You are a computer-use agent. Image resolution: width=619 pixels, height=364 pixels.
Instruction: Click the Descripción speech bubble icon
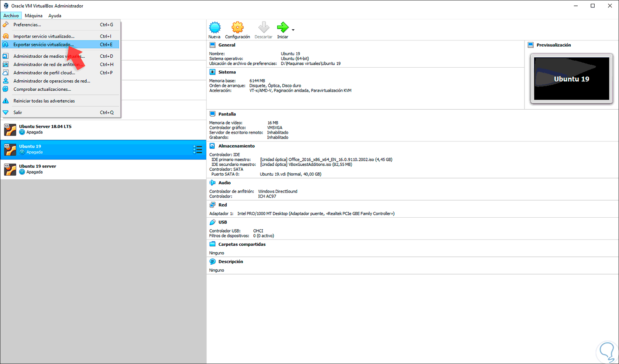coord(213,262)
